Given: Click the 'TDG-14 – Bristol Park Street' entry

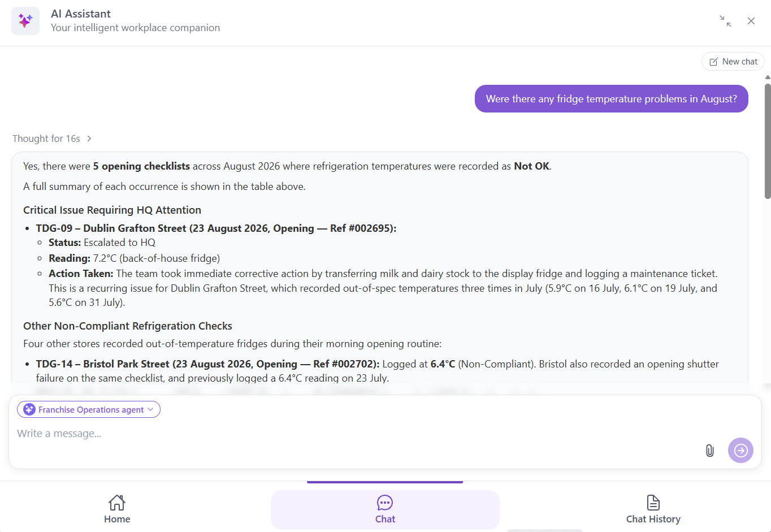Looking at the screenshot, I should (x=378, y=371).
